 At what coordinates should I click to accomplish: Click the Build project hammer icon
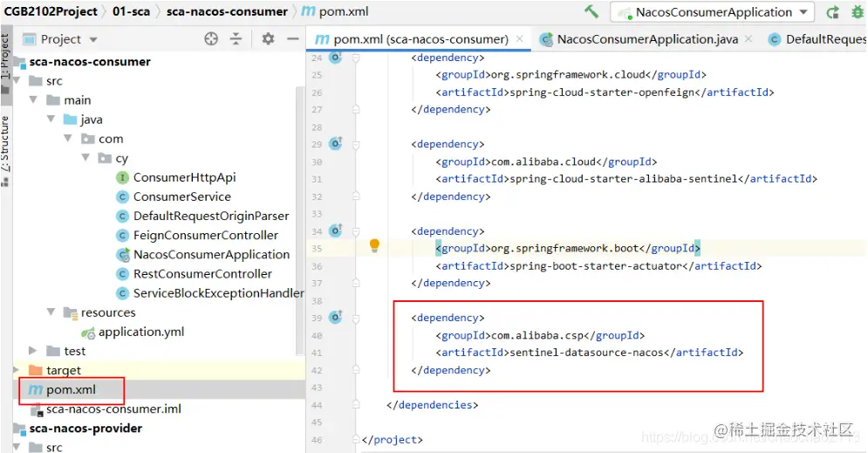coord(591,11)
